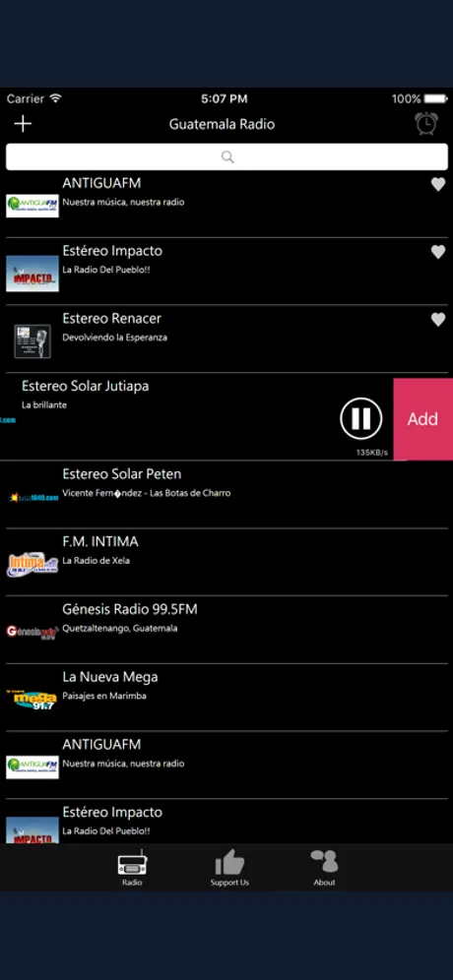Select the top Estéreo Impacto logo
453x980 pixels.
32,274
